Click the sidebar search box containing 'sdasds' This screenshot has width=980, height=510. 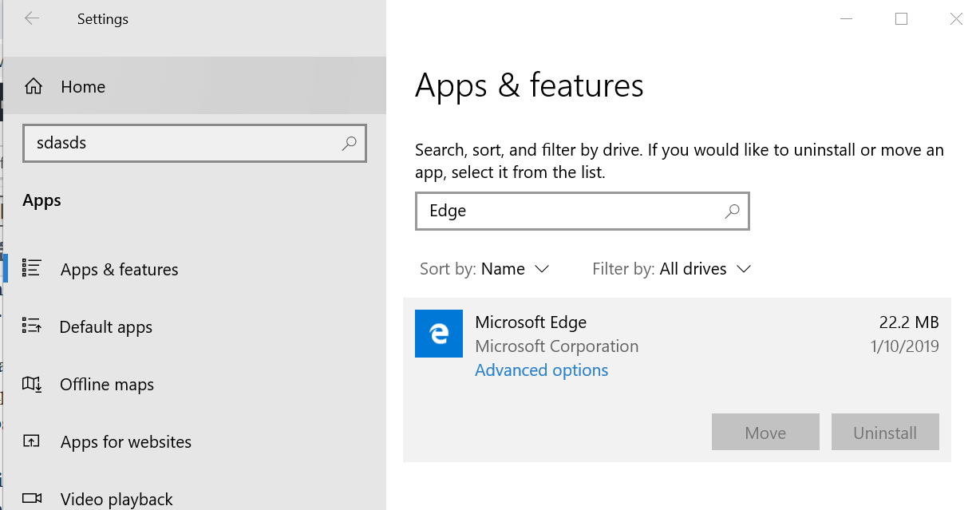pos(195,144)
